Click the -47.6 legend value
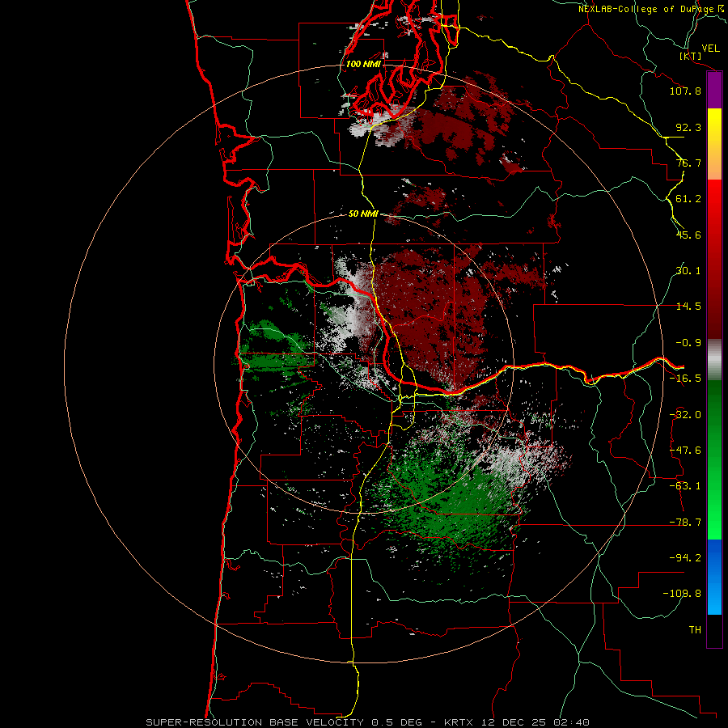The image size is (728, 728). point(685,451)
